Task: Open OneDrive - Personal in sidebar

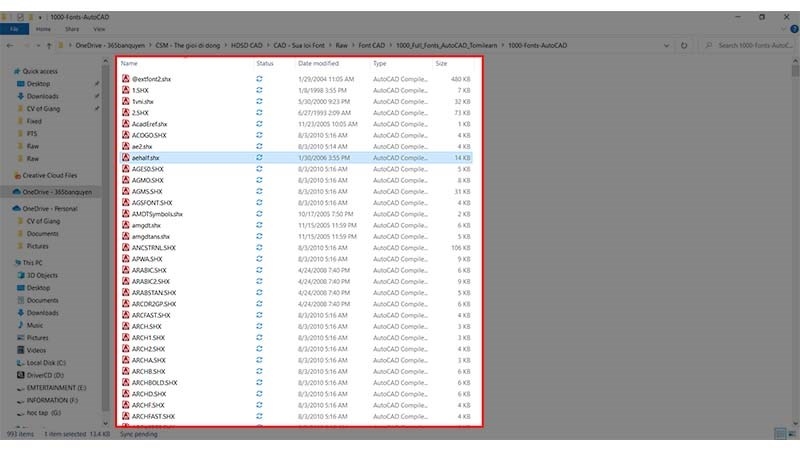Action: [x=49, y=209]
